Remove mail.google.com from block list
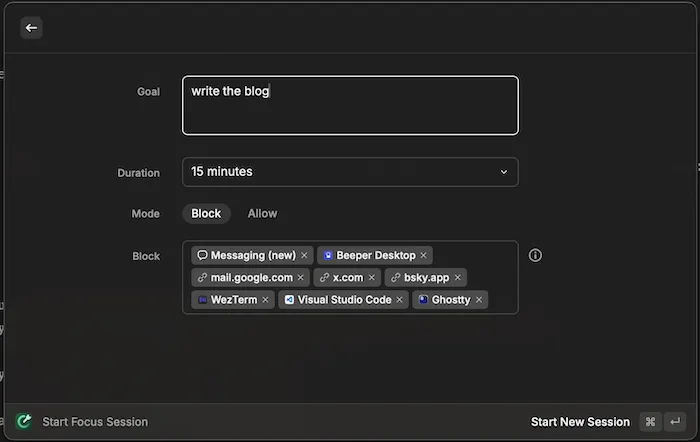This screenshot has height=442, width=700. (x=301, y=277)
